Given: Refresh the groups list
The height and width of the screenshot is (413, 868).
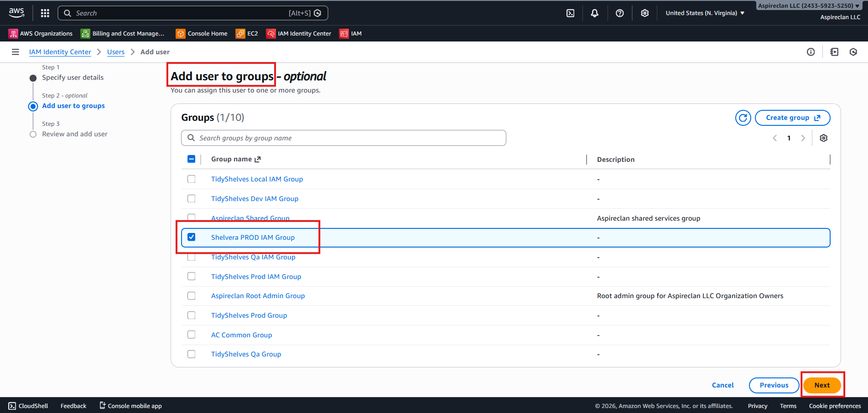Looking at the screenshot, I should tap(743, 118).
